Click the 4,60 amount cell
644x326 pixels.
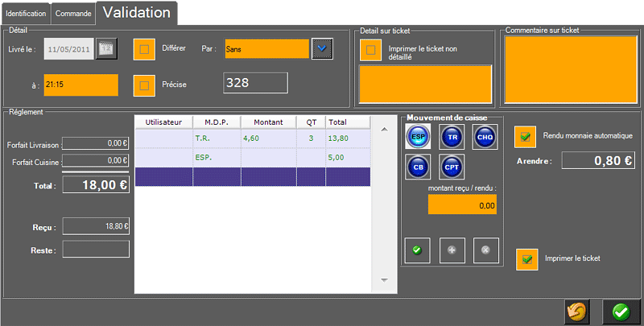coord(268,138)
